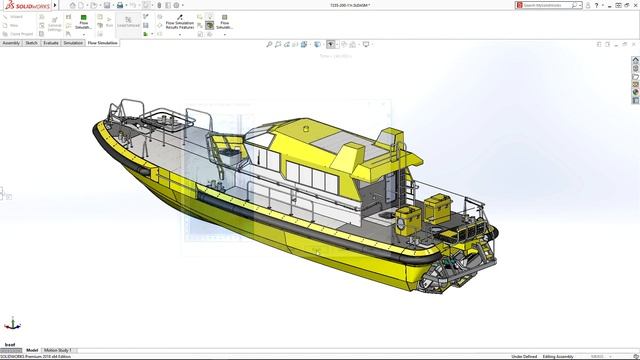Click the Editing Assembly status text
640x360 pixels.
[558, 357]
